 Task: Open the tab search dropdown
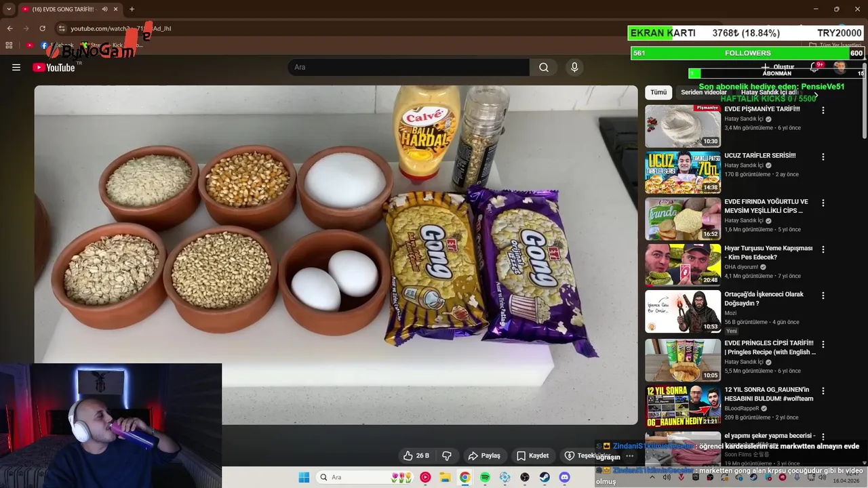pyautogui.click(x=8, y=9)
